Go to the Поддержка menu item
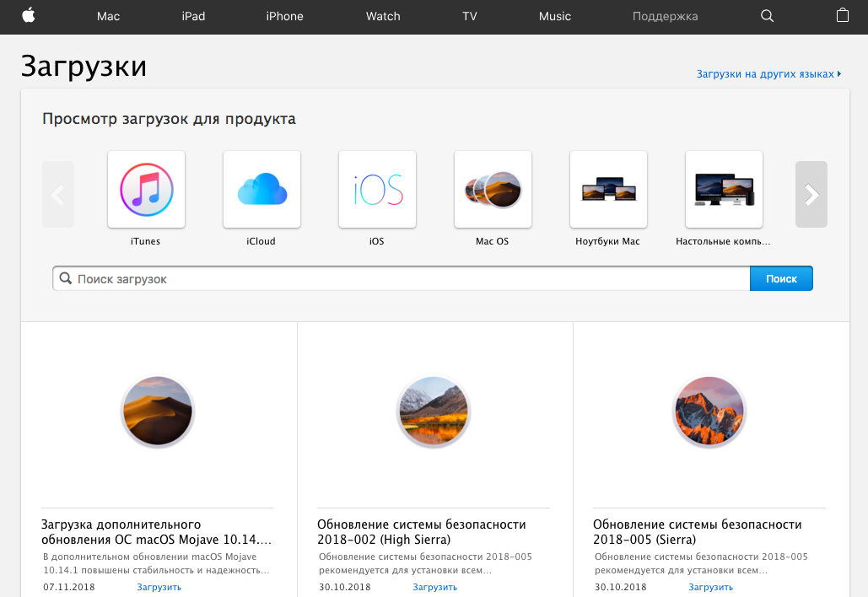The image size is (868, 597). coord(665,16)
